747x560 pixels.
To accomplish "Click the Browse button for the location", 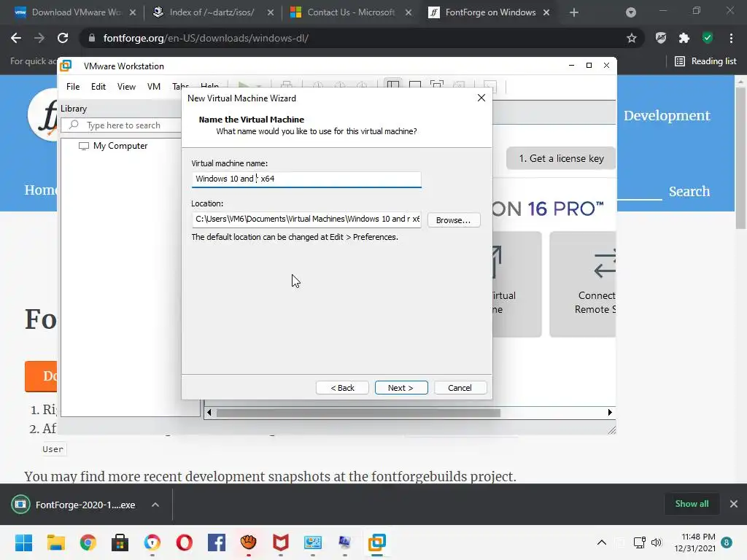I will pos(454,220).
